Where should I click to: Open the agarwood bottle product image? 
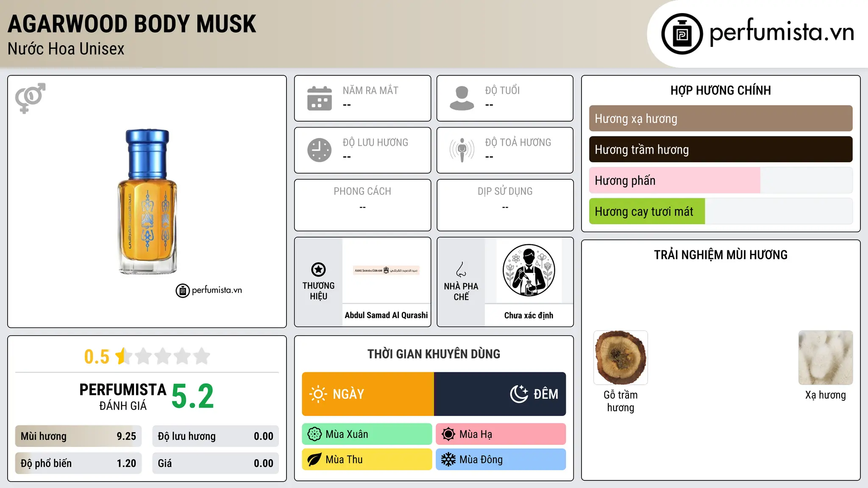point(147,202)
